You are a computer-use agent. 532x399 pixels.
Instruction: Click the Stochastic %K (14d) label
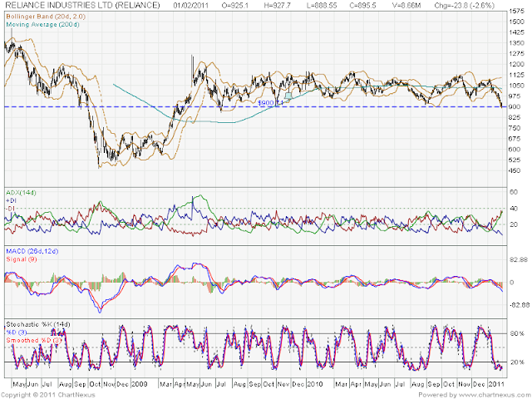[x=38, y=324]
